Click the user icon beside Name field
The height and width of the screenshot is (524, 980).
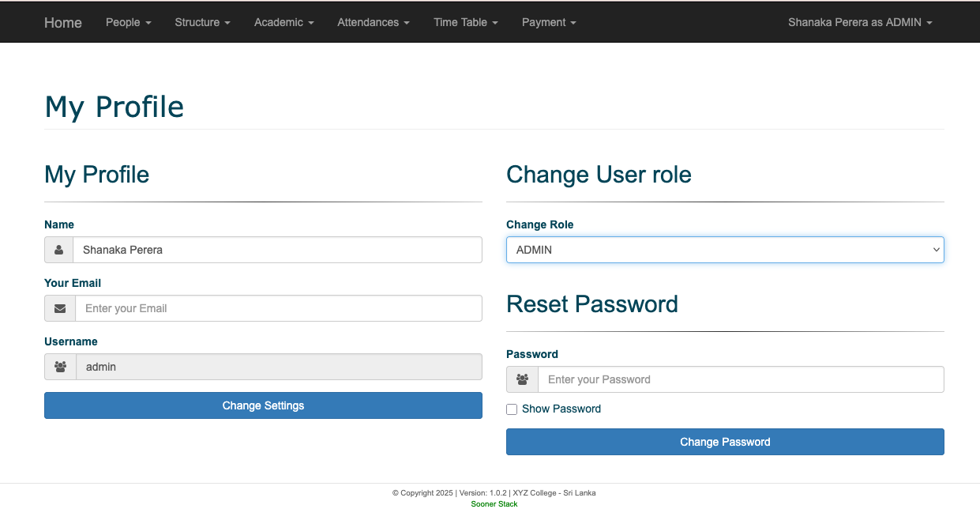(x=59, y=250)
